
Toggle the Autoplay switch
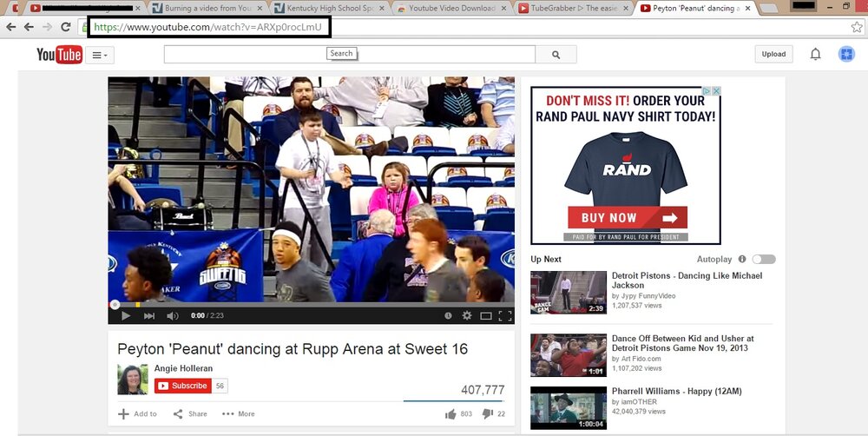coord(764,260)
